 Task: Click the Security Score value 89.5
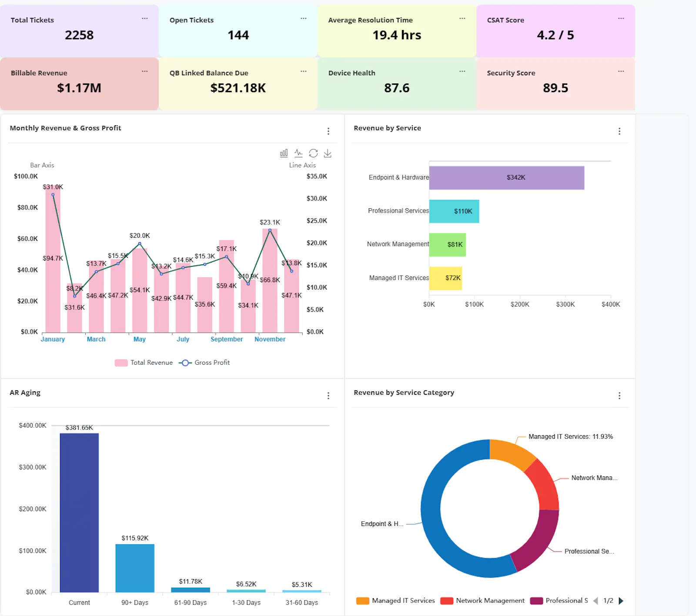pyautogui.click(x=555, y=88)
